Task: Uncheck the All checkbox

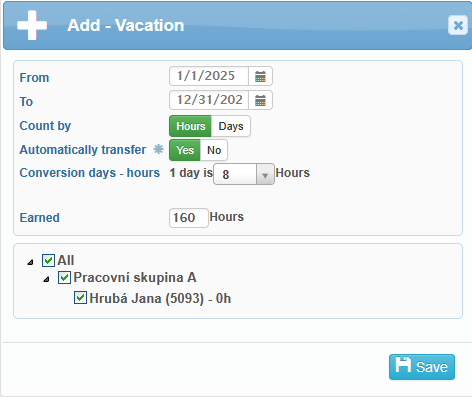Action: point(48,260)
